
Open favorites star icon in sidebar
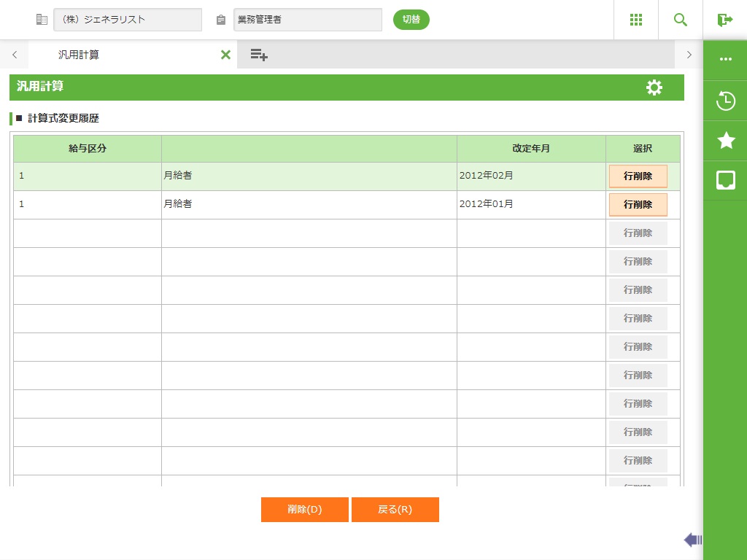click(725, 141)
